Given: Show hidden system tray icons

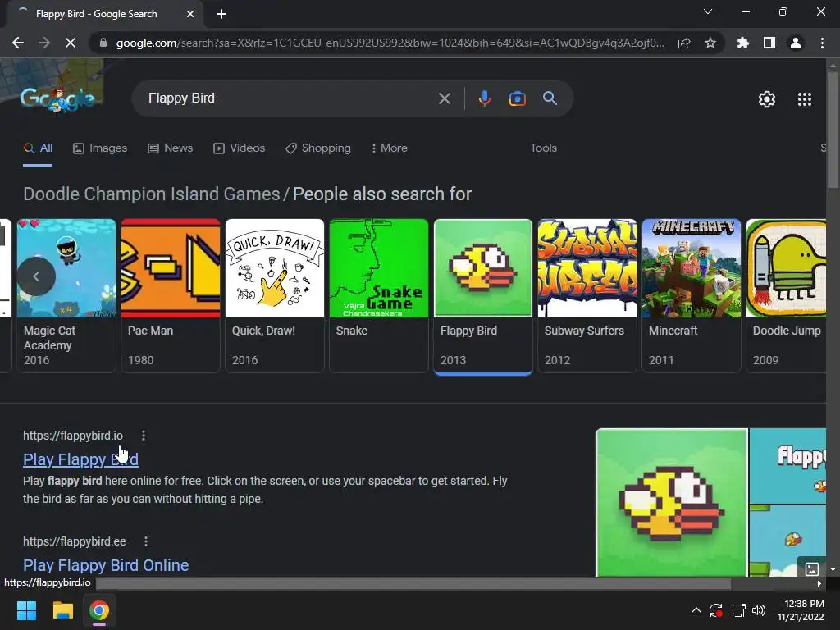Looking at the screenshot, I should [x=696, y=610].
